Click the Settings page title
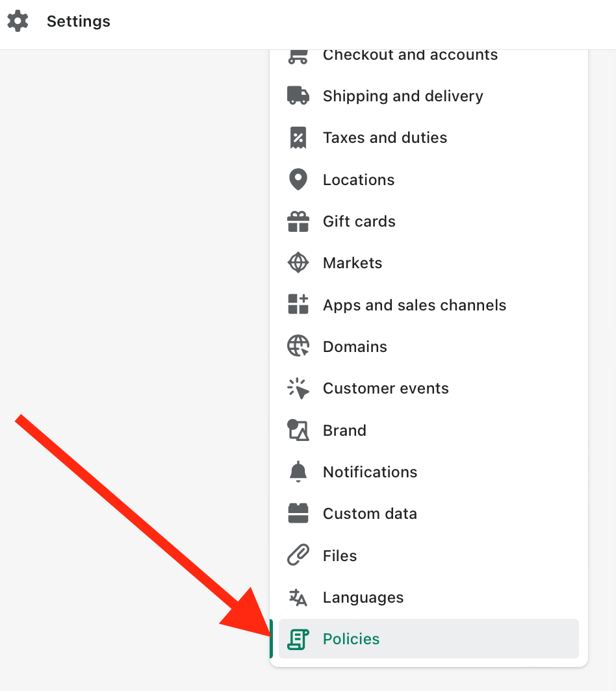 [x=79, y=21]
